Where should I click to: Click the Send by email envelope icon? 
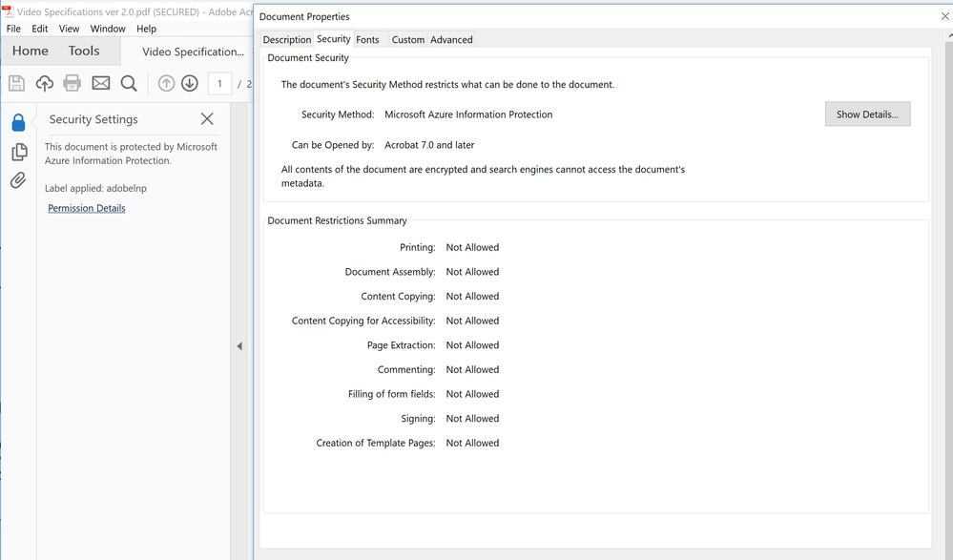101,83
